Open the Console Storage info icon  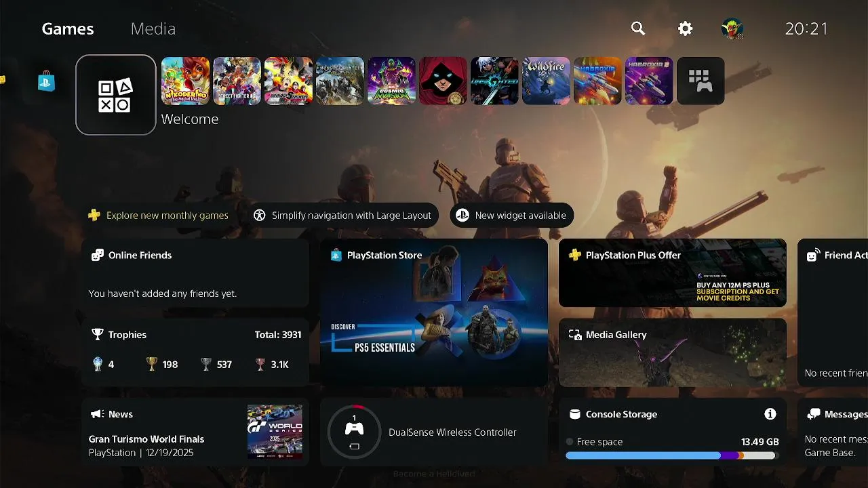[770, 414]
